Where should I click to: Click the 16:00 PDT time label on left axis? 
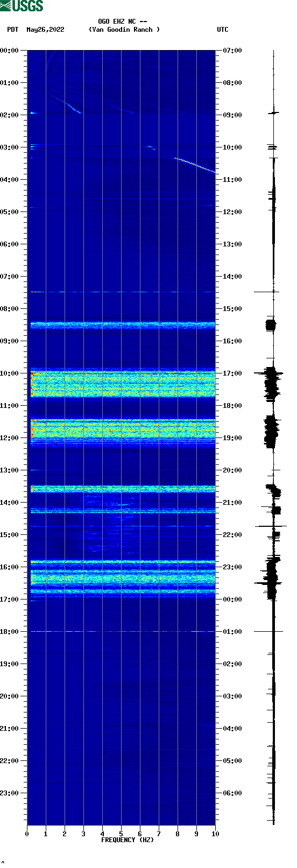pos(10,567)
